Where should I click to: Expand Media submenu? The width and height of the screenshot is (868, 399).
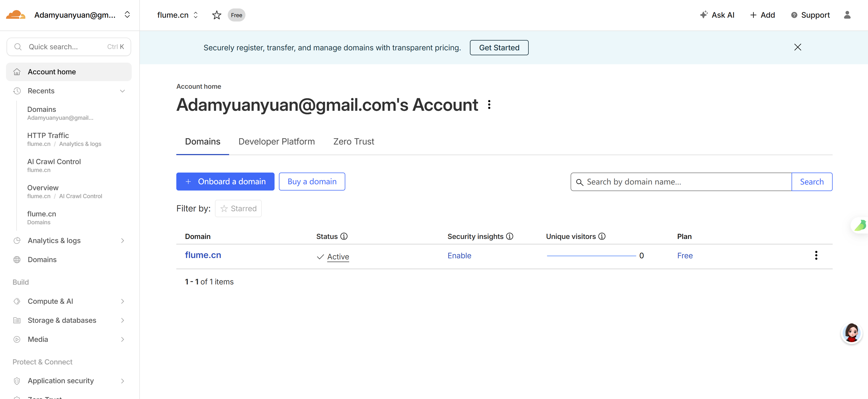tap(122, 339)
